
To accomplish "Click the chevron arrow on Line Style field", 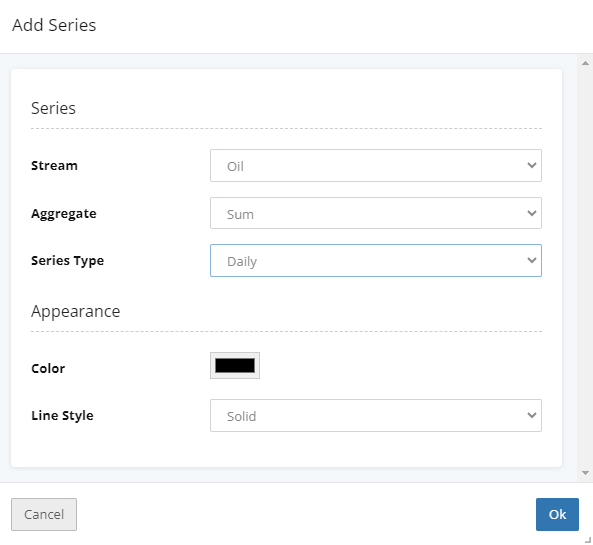I will point(532,415).
